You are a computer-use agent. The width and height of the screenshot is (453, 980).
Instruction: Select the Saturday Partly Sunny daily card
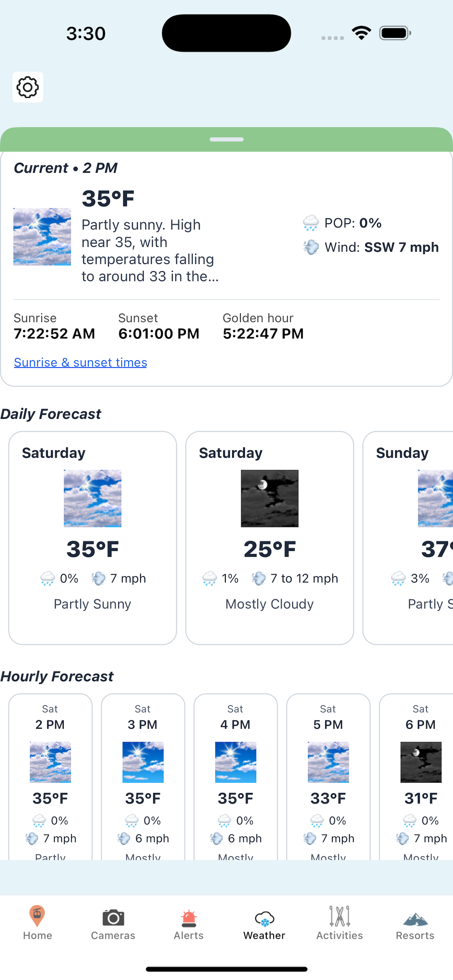93,537
